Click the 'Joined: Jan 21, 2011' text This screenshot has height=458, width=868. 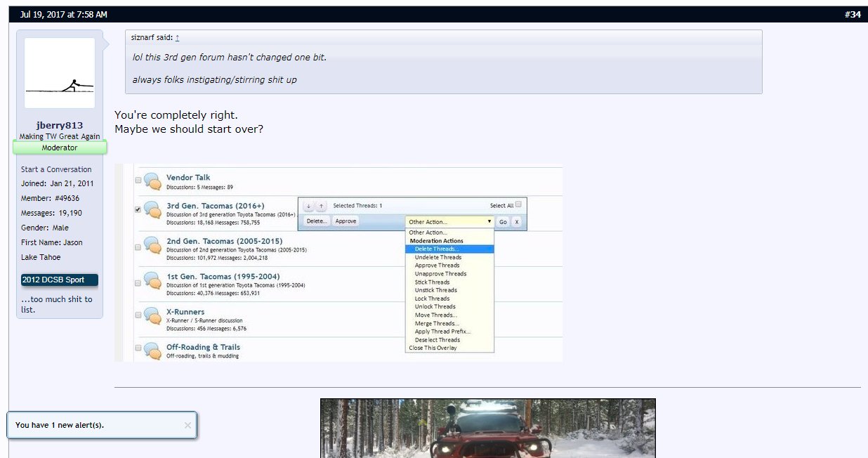coord(58,183)
